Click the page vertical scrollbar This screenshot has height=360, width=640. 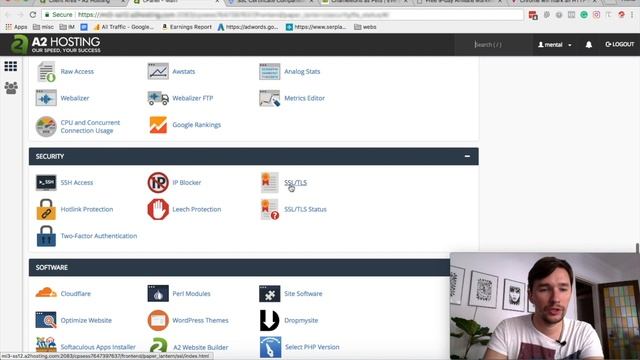(637, 248)
